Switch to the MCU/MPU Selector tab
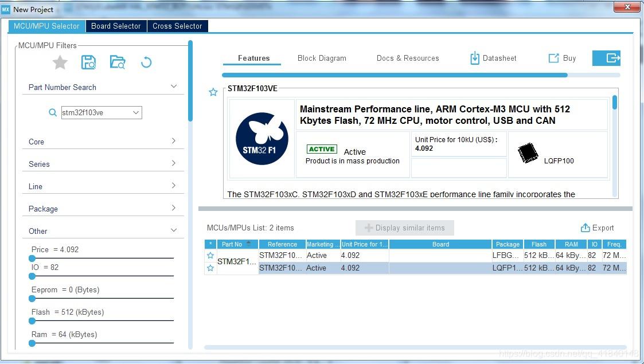The image size is (644, 364). point(46,26)
